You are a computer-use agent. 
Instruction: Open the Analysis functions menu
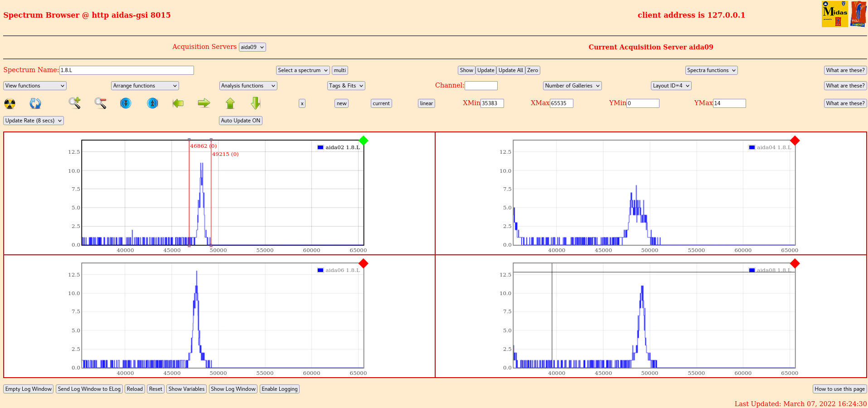click(248, 86)
